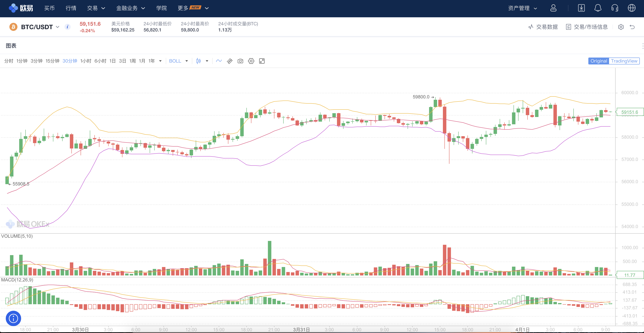Click the candlestick chart type icon
This screenshot has width=644, height=333.
[198, 61]
